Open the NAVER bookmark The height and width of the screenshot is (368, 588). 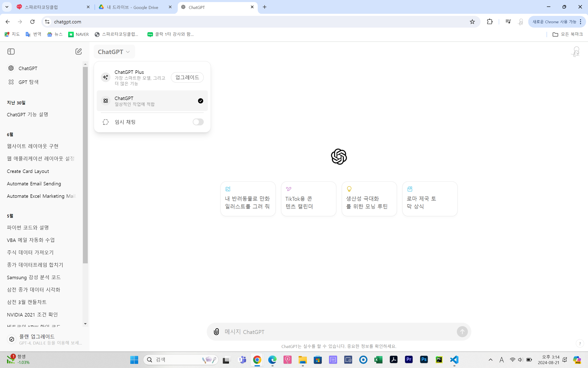[79, 34]
